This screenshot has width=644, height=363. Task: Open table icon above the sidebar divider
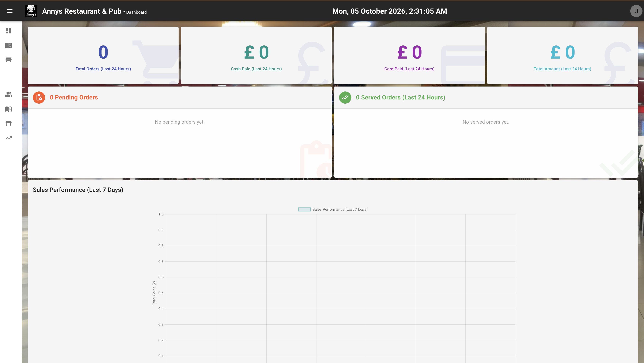(x=9, y=60)
